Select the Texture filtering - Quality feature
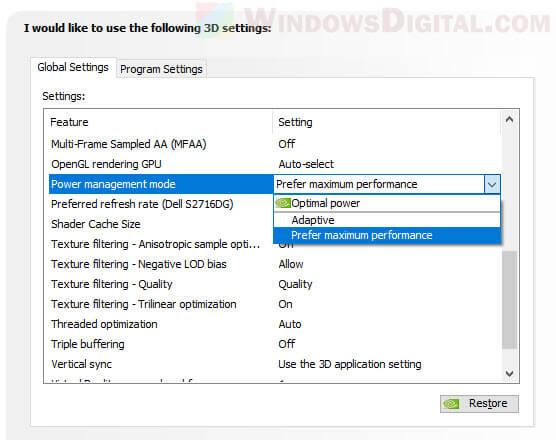The height and width of the screenshot is (440, 556). [112, 284]
